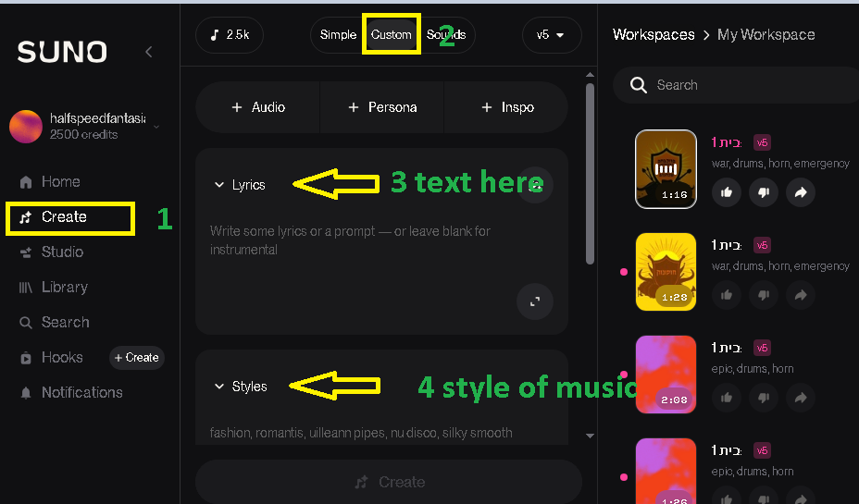
Task: Share the first song with the arrow icon
Action: point(801,192)
